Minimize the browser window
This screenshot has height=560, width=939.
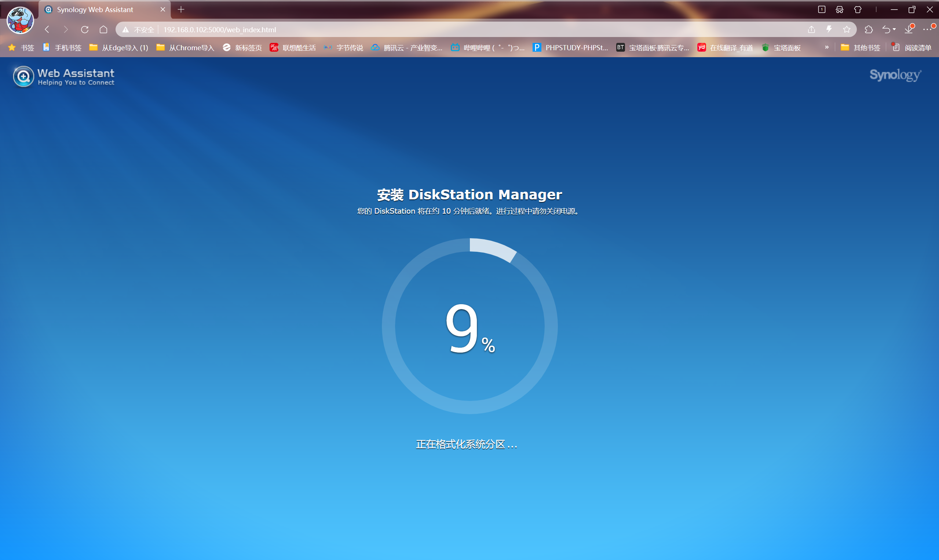(x=894, y=10)
